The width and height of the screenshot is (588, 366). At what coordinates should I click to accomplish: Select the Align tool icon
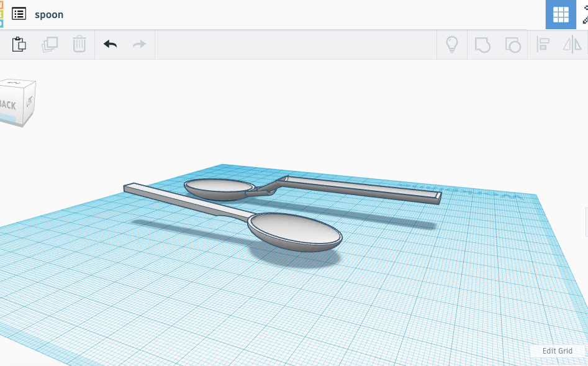tap(543, 45)
